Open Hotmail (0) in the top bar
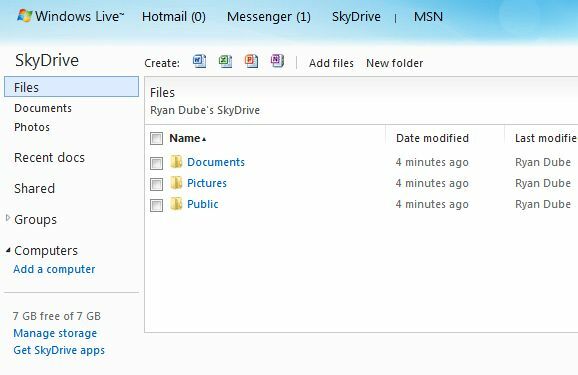 (174, 17)
